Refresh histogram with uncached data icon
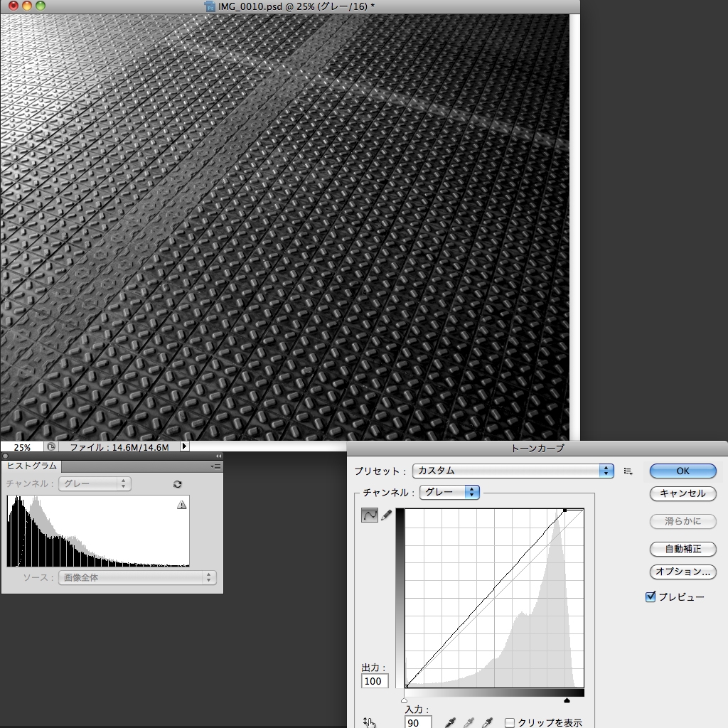The height and width of the screenshot is (728, 728). [177, 484]
